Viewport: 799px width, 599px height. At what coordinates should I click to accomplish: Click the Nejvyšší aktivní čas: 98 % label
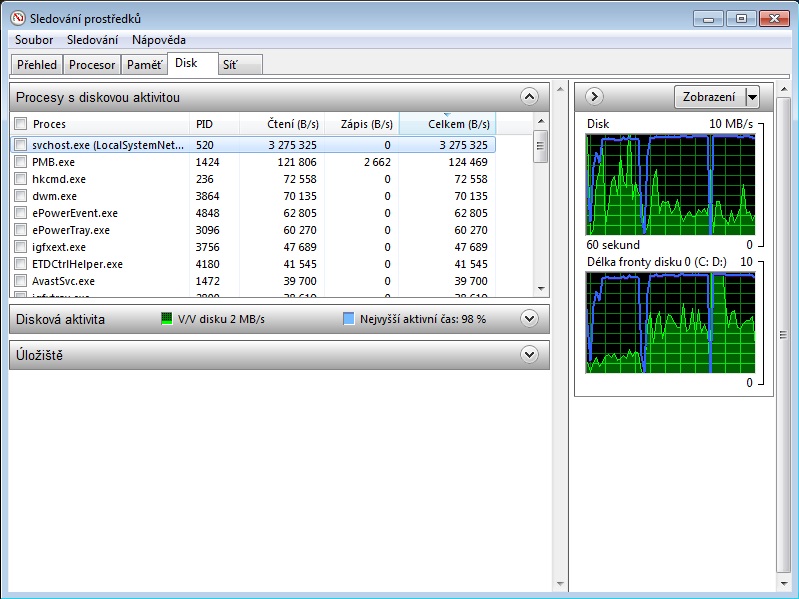point(423,319)
